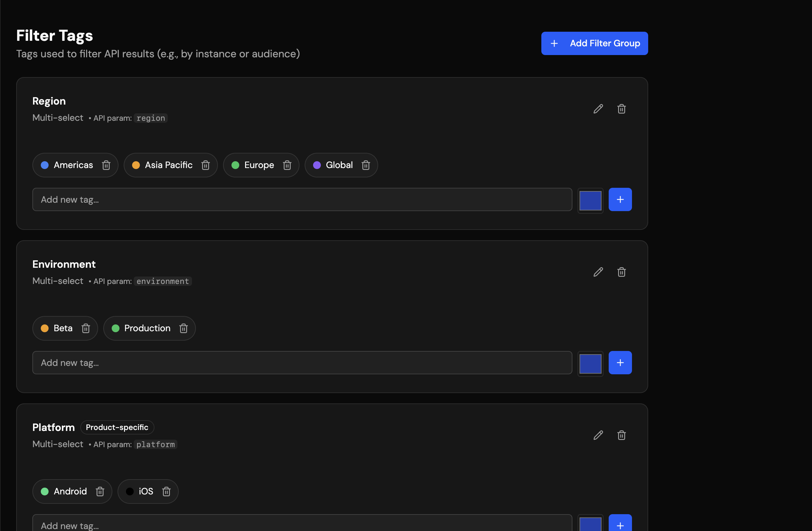The height and width of the screenshot is (531, 812).
Task: Open the color swatch for new Region tag
Action: click(x=590, y=200)
